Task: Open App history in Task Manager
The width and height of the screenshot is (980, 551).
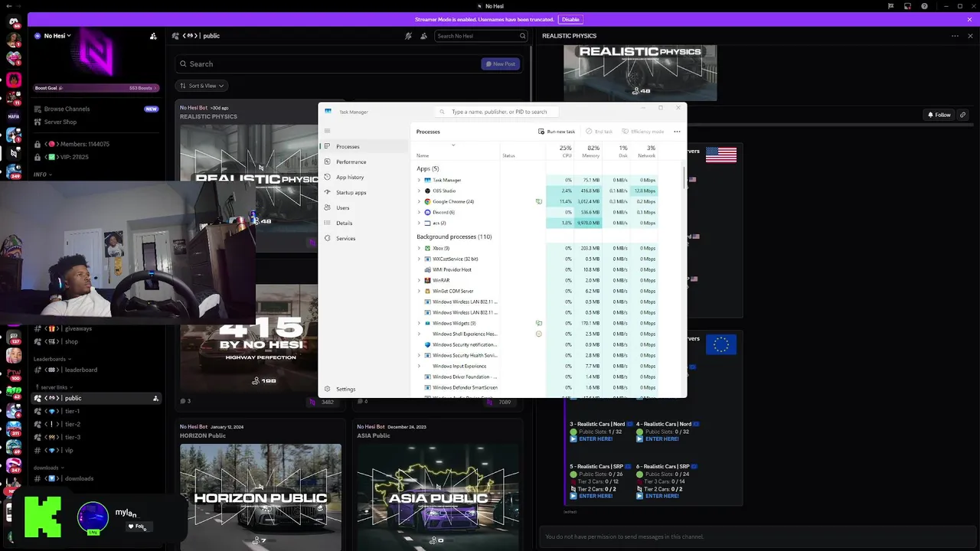Action: [x=364, y=177]
